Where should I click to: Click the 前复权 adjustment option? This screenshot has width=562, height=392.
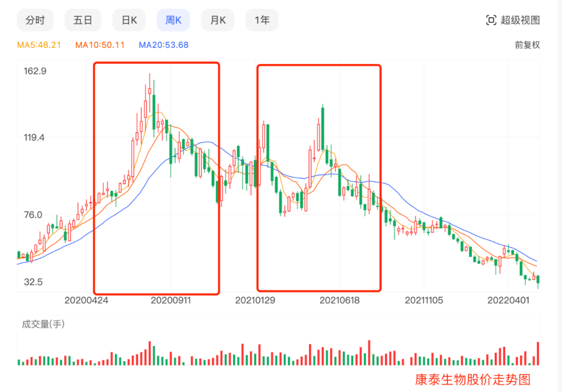coord(527,45)
